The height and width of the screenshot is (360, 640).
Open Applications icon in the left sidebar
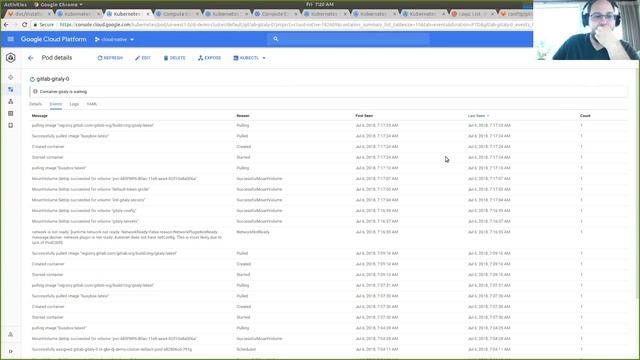click(11, 113)
